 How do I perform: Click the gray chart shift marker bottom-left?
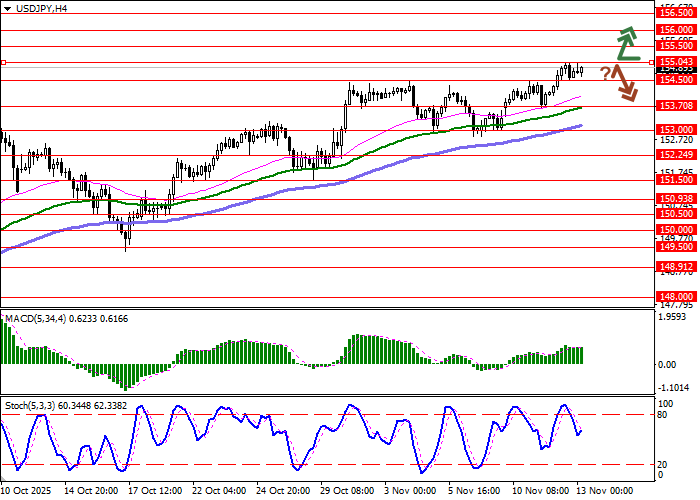click(x=5, y=479)
